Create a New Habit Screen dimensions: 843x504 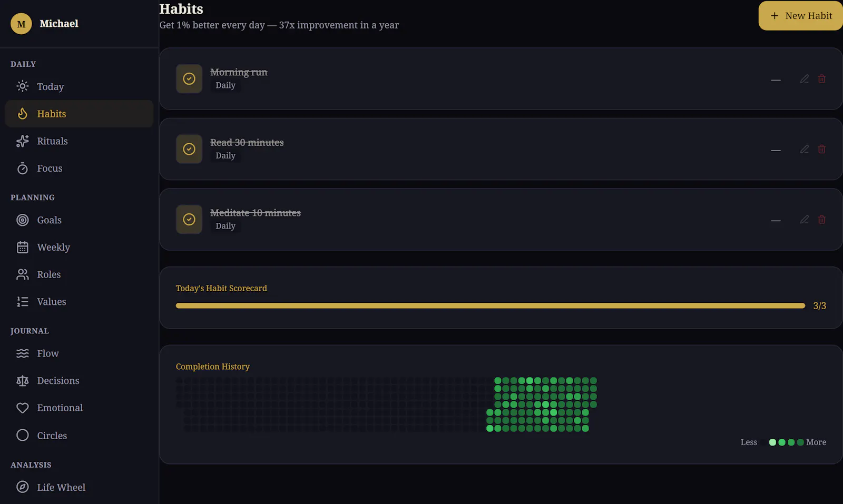click(x=800, y=16)
